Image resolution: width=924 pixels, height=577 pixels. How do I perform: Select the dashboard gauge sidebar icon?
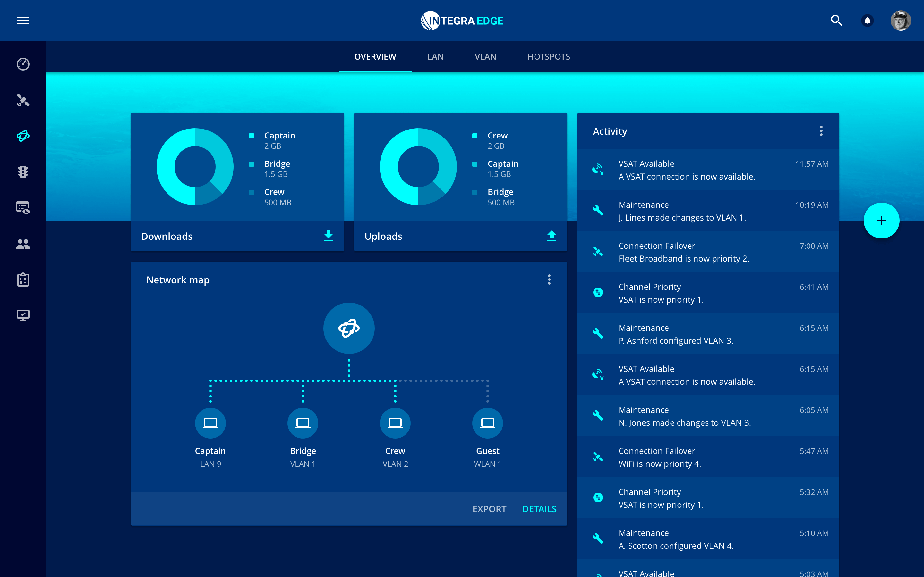pos(23,64)
